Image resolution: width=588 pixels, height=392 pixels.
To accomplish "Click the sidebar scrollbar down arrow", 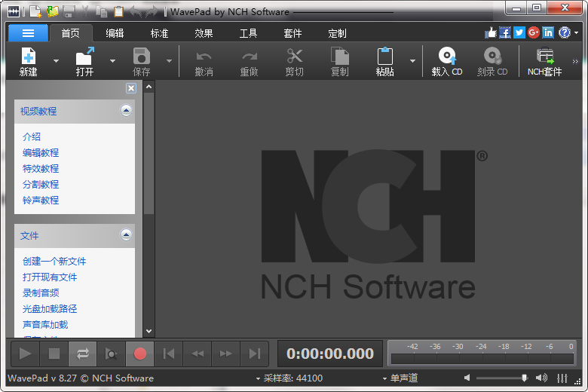I will point(149,331).
